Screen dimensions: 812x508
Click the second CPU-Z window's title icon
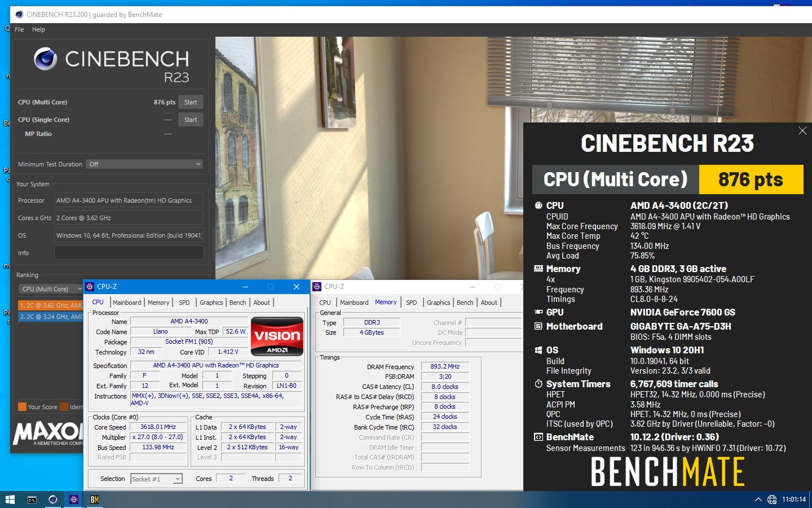click(x=317, y=287)
